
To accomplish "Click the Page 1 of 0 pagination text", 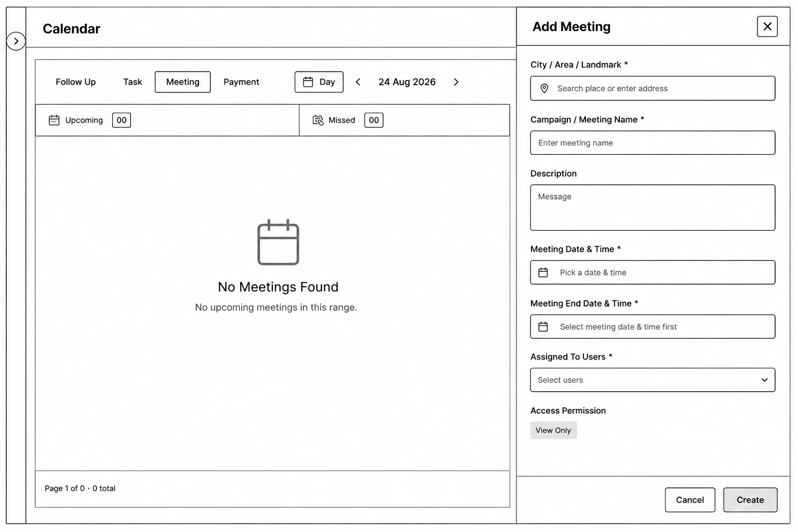I will tap(80, 488).
